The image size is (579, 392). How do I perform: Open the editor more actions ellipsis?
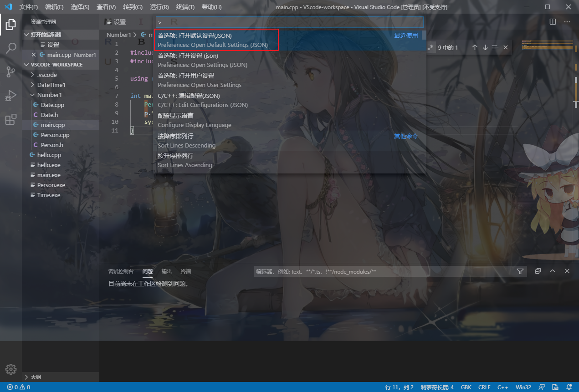[x=567, y=21]
